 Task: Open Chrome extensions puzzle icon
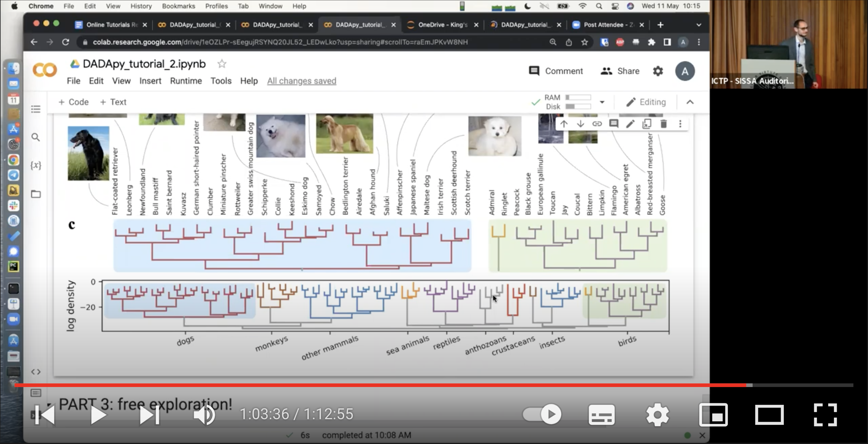click(x=651, y=42)
